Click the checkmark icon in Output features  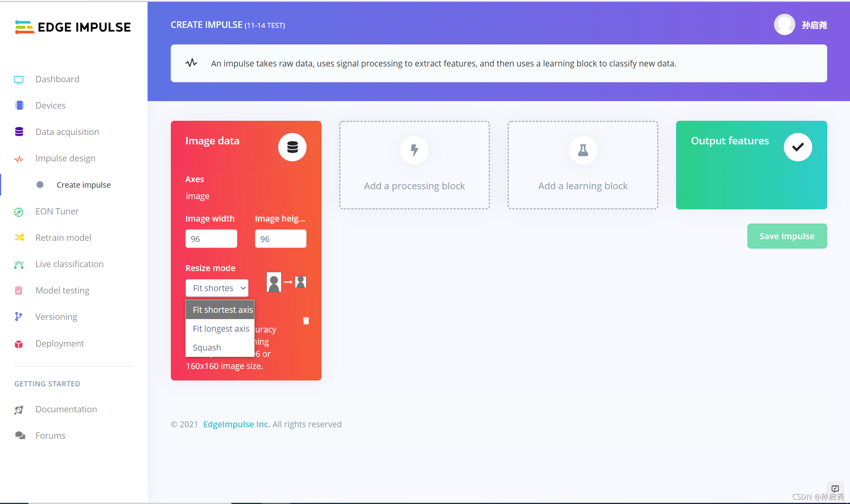click(798, 147)
